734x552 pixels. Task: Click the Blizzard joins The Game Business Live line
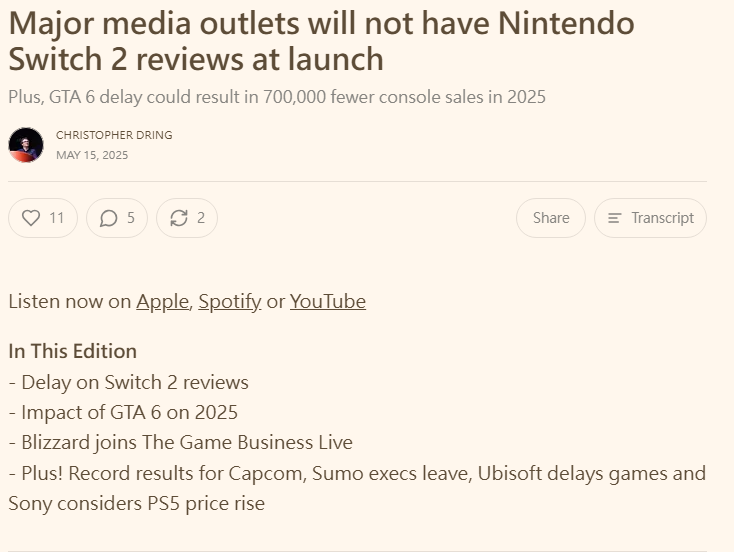pyautogui.click(x=180, y=442)
